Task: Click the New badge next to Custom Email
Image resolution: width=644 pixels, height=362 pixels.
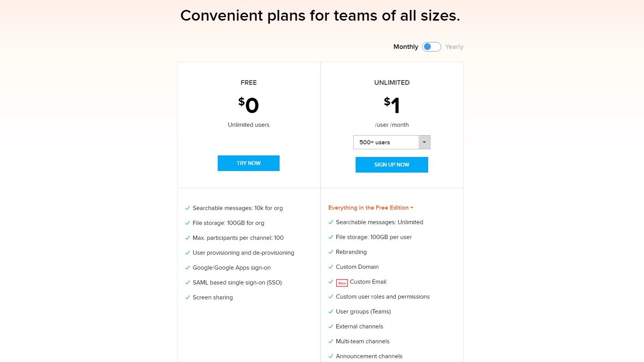Action: tap(342, 283)
